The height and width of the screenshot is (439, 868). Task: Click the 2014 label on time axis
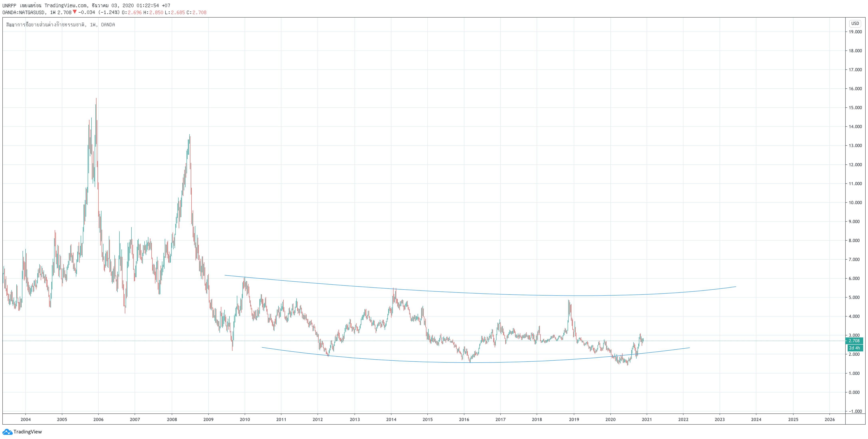[391, 419]
